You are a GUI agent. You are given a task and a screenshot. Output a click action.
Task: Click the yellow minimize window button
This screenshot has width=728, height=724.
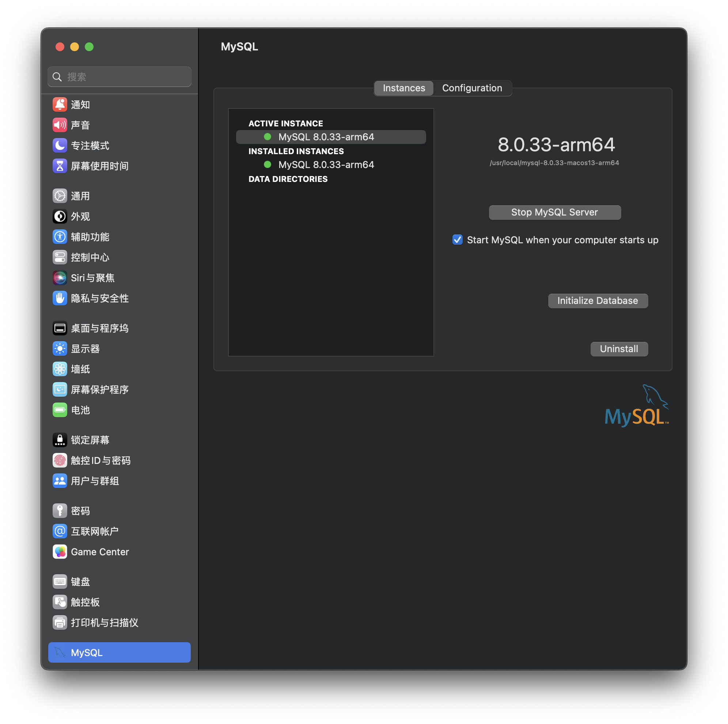75,47
